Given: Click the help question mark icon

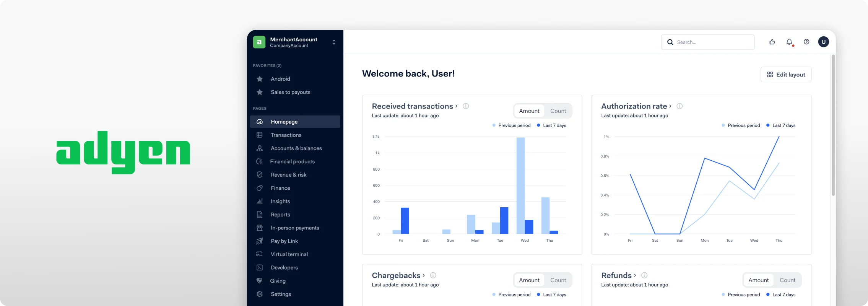Looking at the screenshot, I should 806,42.
